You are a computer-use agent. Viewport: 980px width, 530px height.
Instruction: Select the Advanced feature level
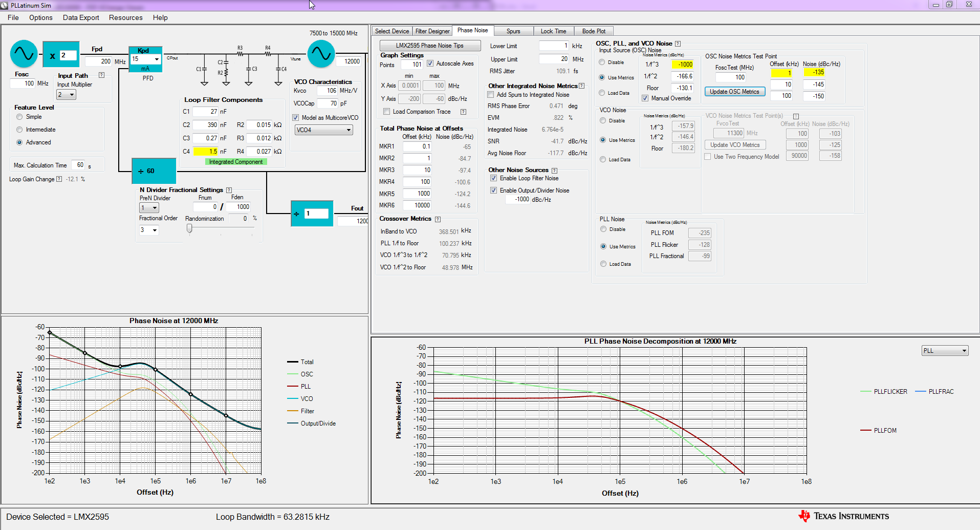tap(19, 142)
